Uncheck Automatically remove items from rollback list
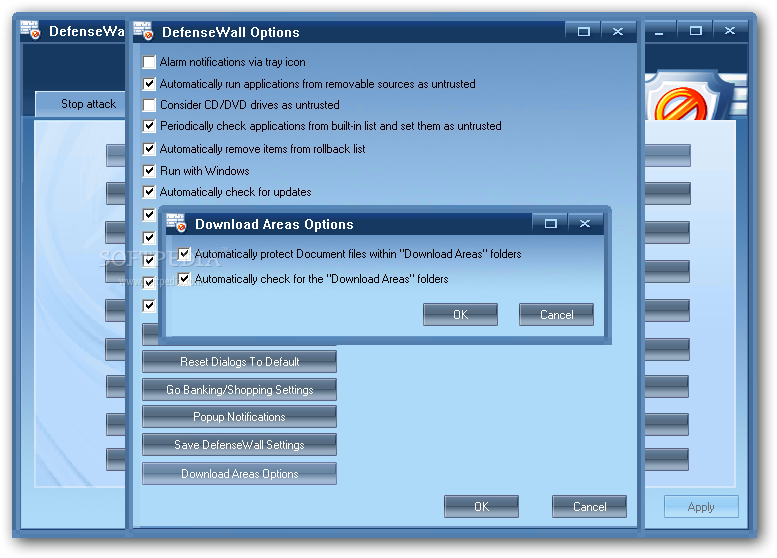 click(x=149, y=149)
